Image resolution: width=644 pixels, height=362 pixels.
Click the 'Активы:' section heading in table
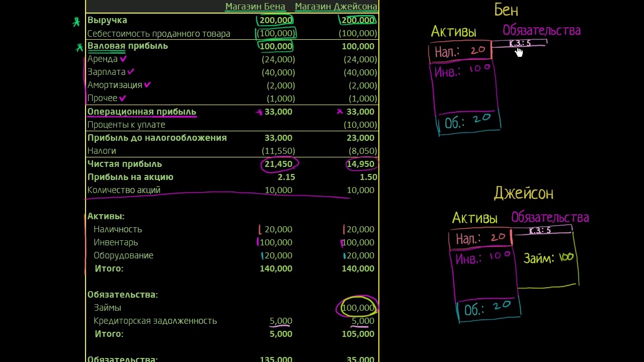pyautogui.click(x=106, y=216)
